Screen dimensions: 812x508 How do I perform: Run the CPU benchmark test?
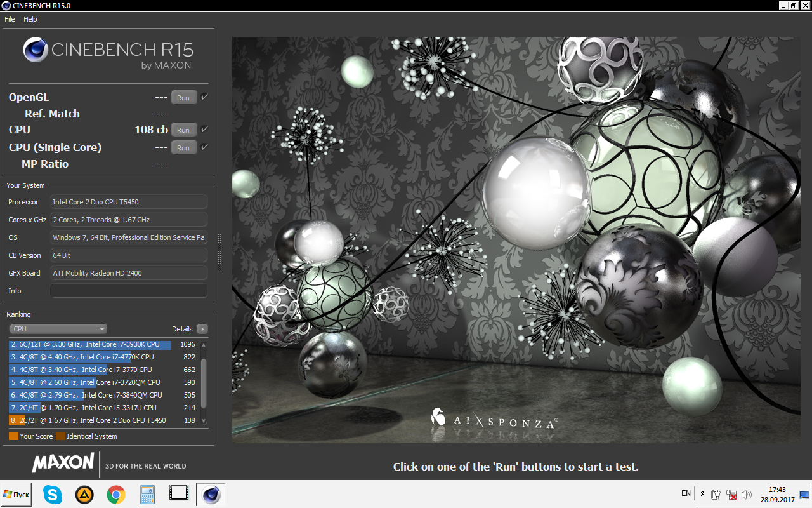[x=183, y=130]
